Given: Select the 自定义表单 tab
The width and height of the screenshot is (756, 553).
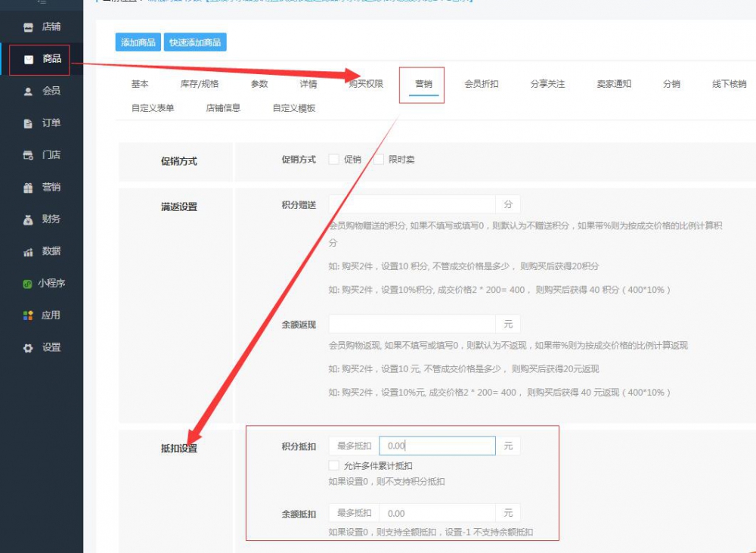Looking at the screenshot, I should coord(153,108).
